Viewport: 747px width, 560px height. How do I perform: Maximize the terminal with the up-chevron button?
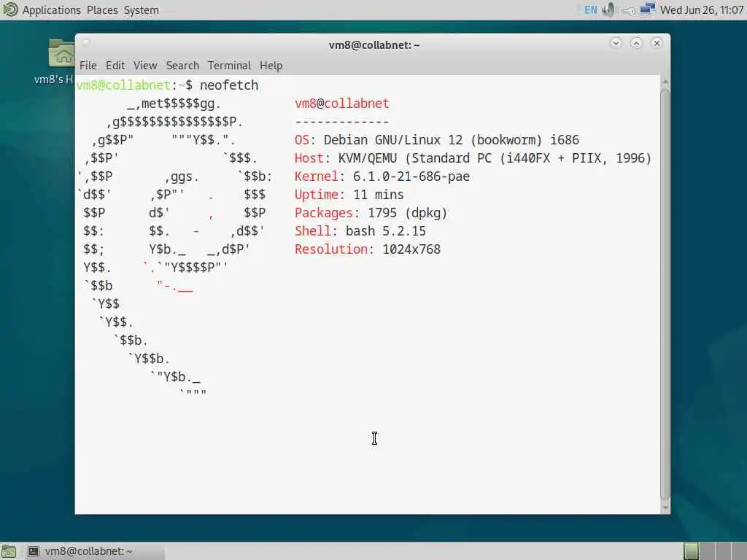[x=636, y=43]
